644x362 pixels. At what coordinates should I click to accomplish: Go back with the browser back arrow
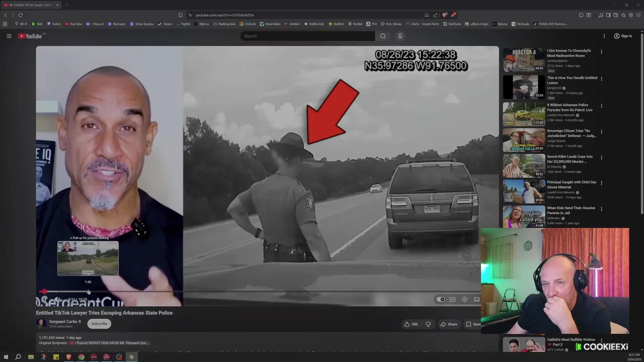coord(6,15)
